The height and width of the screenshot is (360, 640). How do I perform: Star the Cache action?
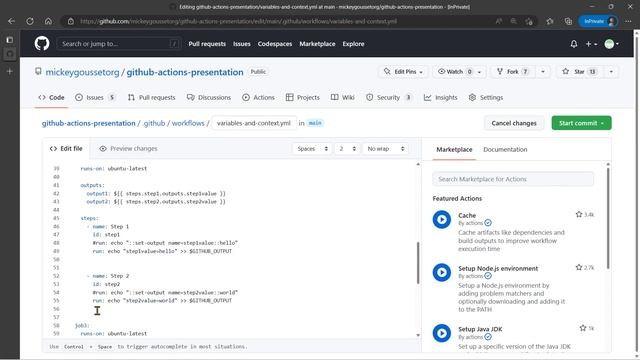[x=578, y=214]
